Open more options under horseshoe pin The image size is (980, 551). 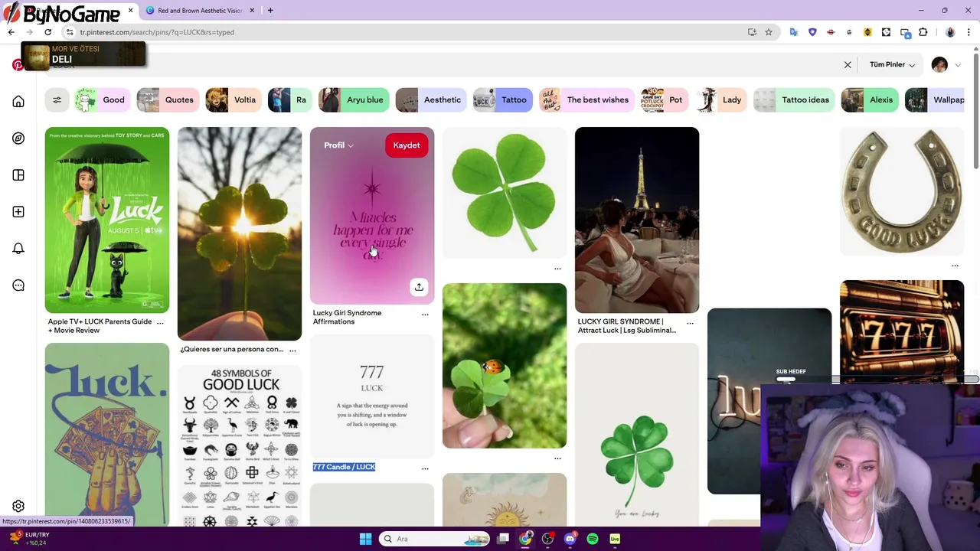pos(955,266)
